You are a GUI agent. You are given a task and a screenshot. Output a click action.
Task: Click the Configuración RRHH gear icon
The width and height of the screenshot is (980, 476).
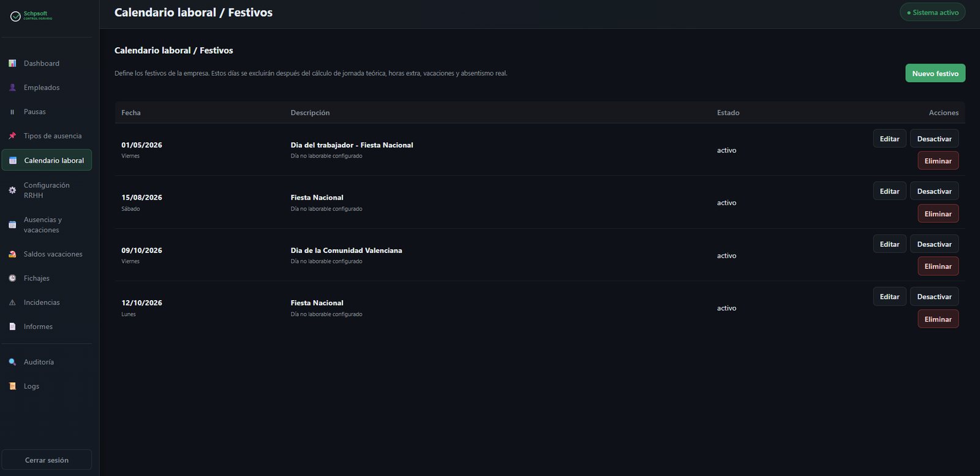(x=12, y=191)
